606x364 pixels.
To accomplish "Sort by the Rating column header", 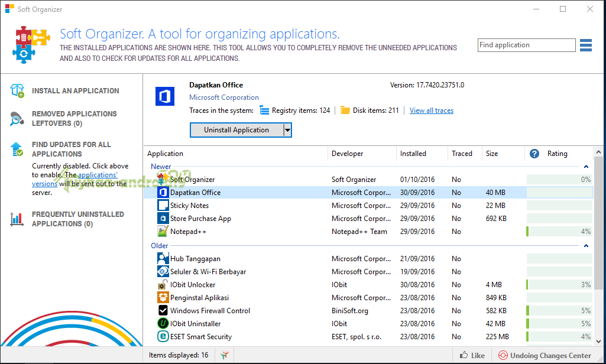I will 558,154.
